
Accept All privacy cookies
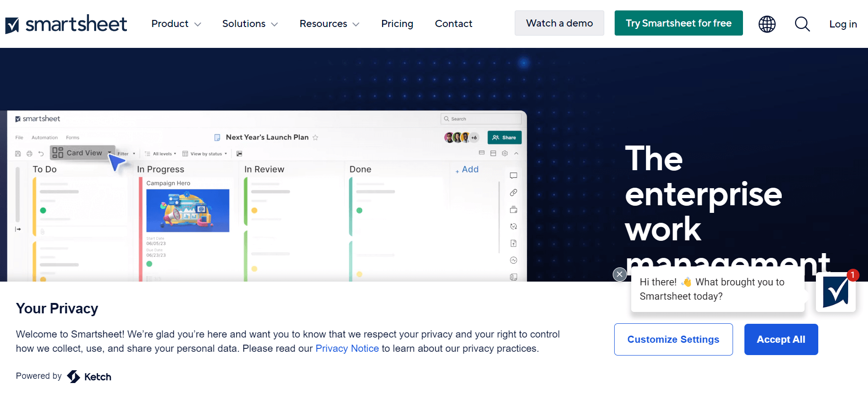781,339
